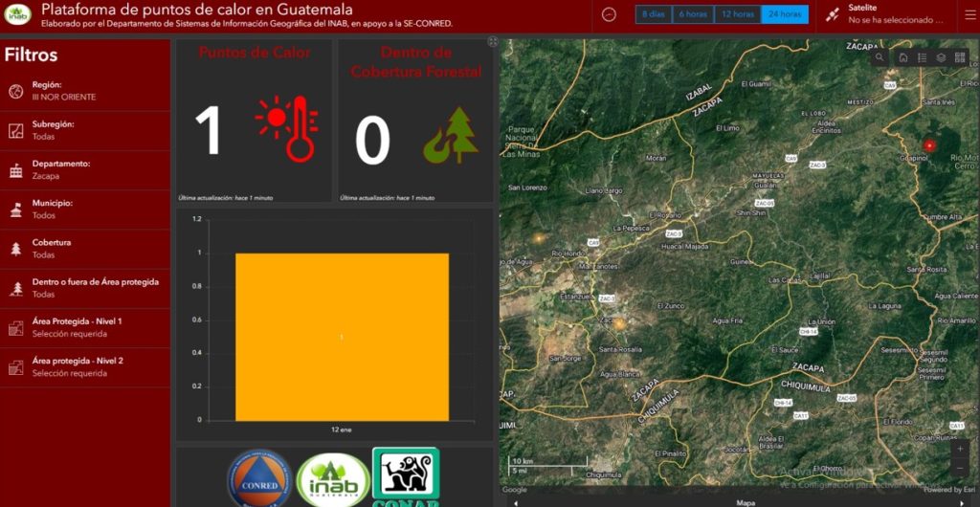Image resolution: width=980 pixels, height=507 pixels.
Task: Open the Departamento filter set to Zacapa
Action: tap(86, 169)
